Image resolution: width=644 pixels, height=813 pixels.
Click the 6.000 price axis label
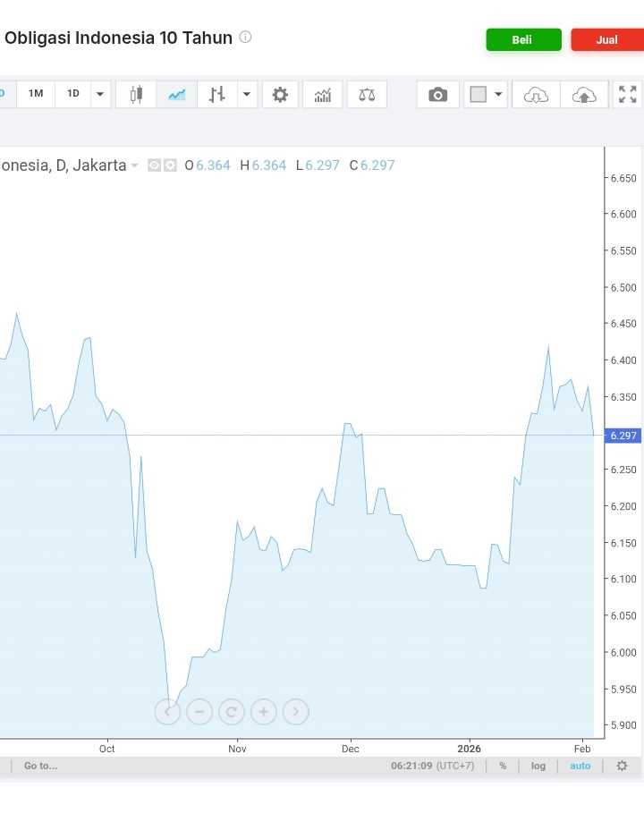(x=623, y=652)
